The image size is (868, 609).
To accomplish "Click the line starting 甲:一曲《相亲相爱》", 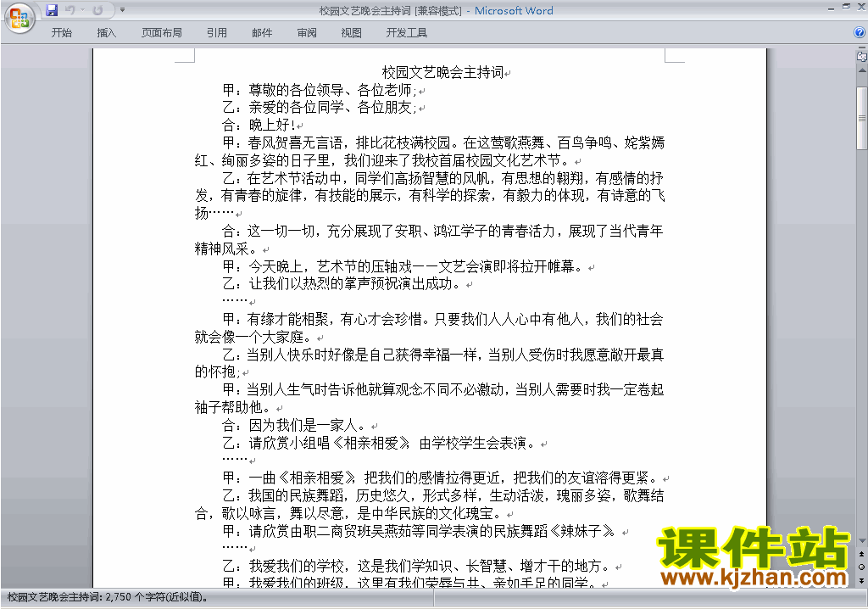I will click(440, 478).
